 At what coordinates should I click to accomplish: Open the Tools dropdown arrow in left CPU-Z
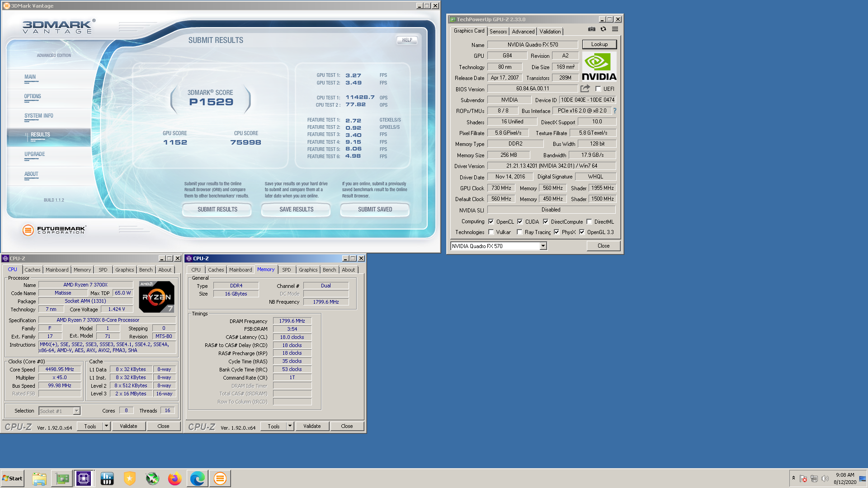106,426
